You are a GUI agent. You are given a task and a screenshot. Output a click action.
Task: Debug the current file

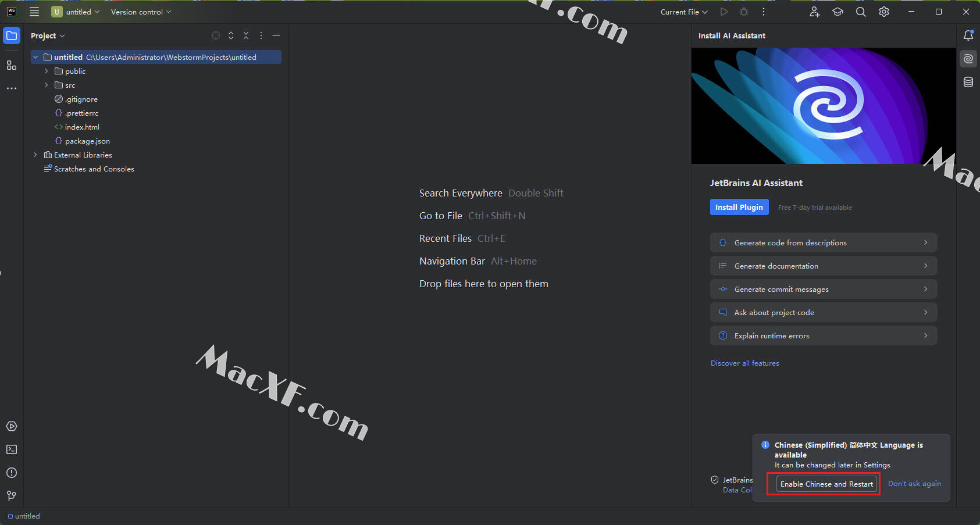tap(744, 12)
